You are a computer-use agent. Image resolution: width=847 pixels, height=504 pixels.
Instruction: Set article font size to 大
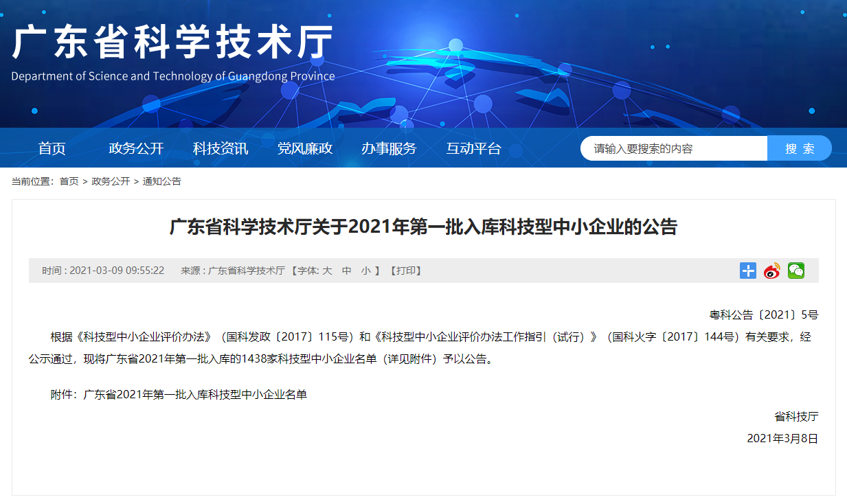tap(327, 271)
